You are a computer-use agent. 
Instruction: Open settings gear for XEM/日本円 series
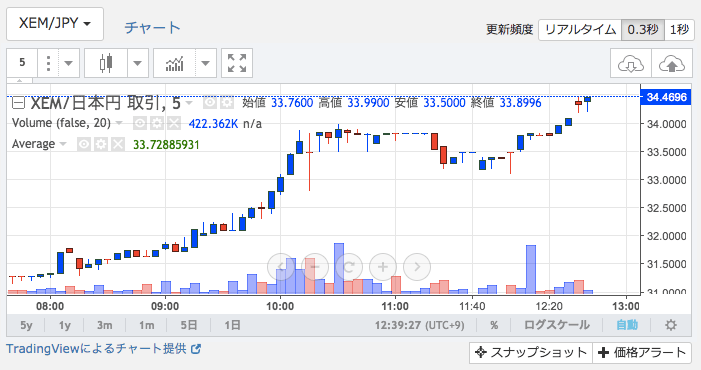(227, 103)
